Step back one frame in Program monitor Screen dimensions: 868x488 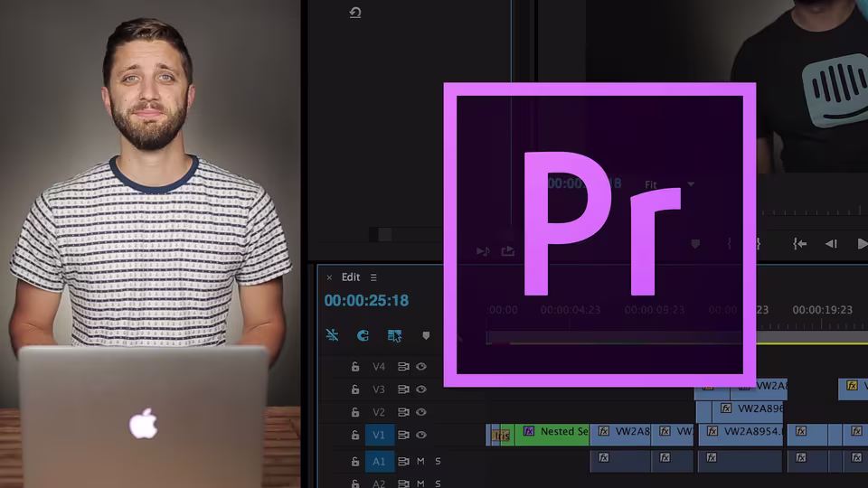coord(831,243)
